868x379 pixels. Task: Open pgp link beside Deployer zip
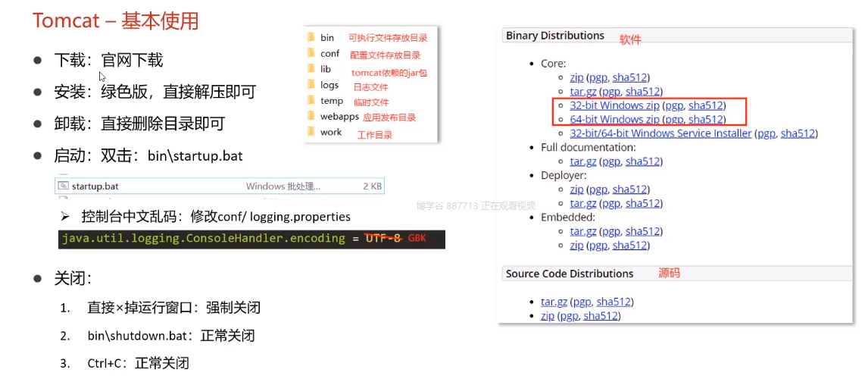click(x=598, y=189)
